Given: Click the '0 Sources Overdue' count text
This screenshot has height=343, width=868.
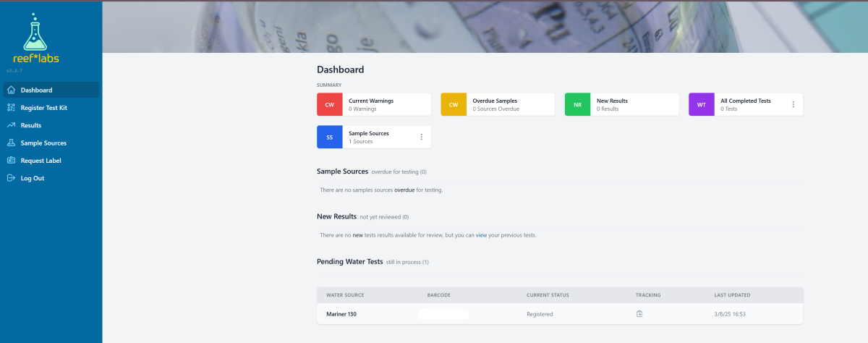Looking at the screenshot, I should (495, 109).
